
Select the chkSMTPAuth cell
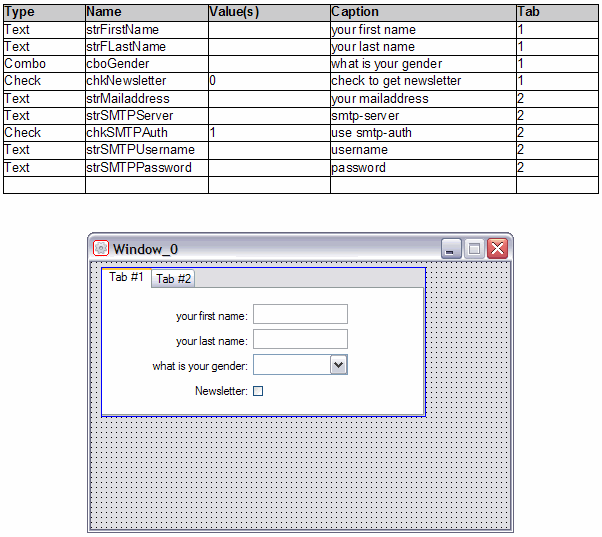point(147,133)
